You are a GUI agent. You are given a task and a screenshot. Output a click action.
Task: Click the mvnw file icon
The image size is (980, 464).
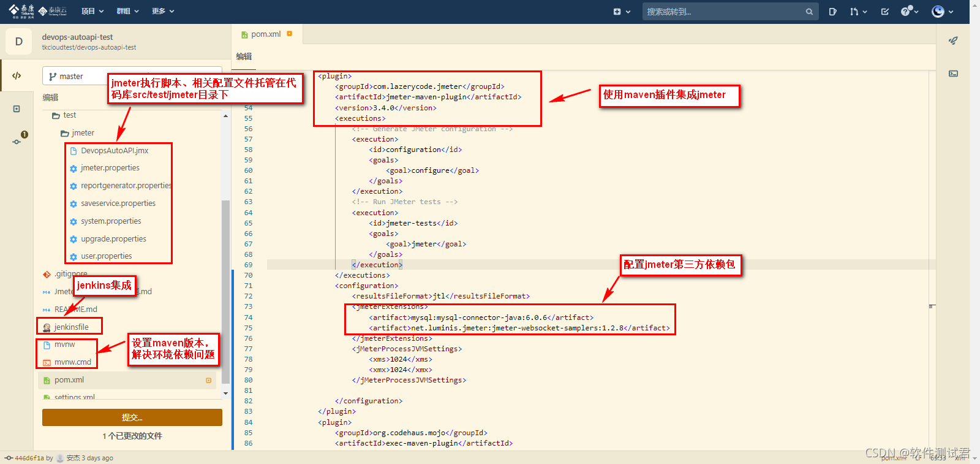point(47,345)
